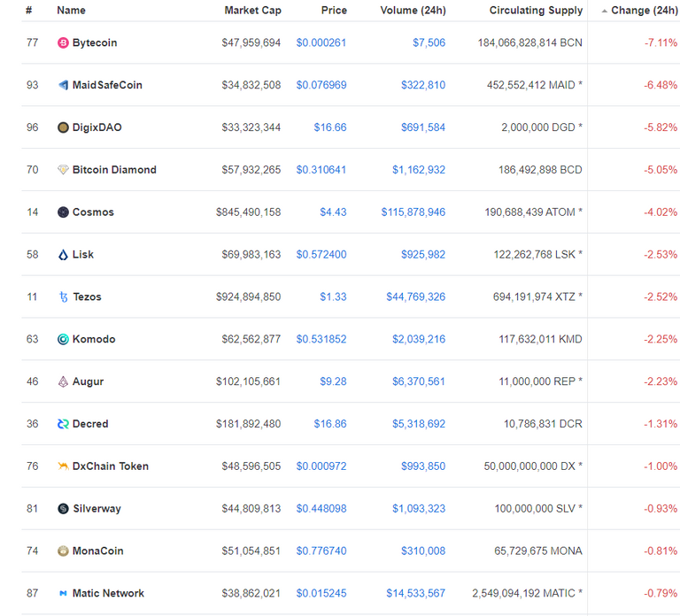Select Decred change -1.31%
The image size is (680, 616).
coord(661,424)
